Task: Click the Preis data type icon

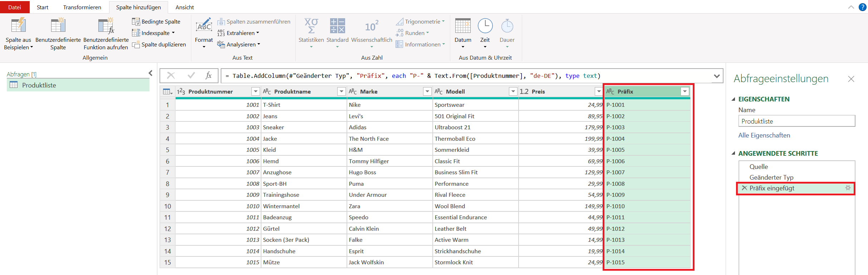Action: (524, 91)
